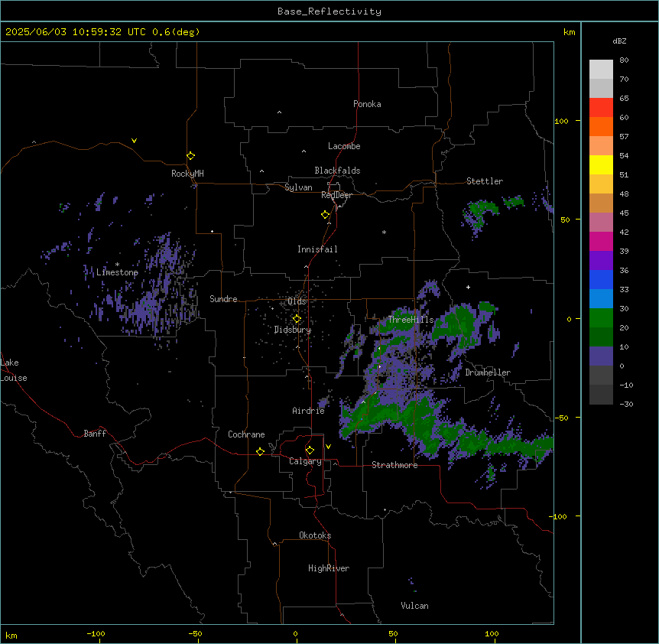Click the Sylvan label
The height and width of the screenshot is (644, 659).
[298, 187]
